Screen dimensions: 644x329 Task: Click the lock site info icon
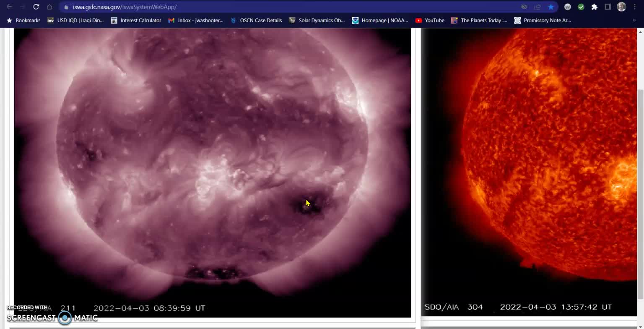click(x=66, y=7)
